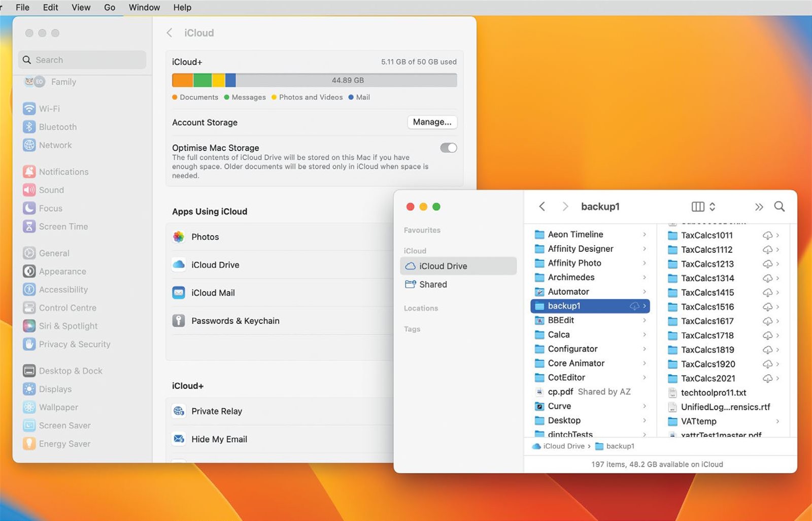Go back in Finder window

pos(542,206)
